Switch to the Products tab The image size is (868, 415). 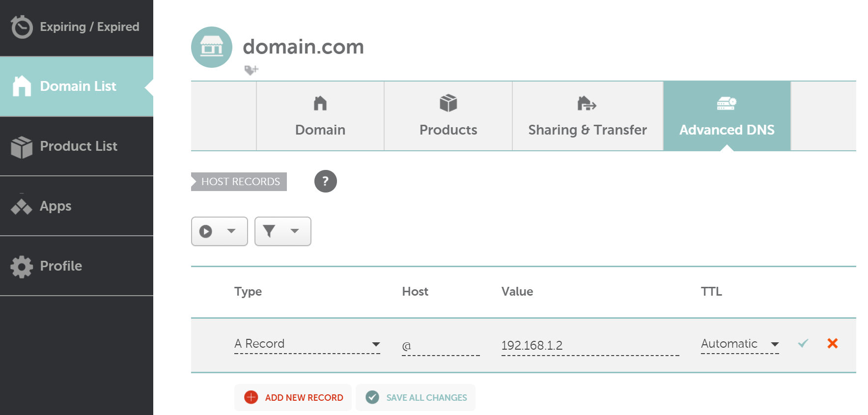click(x=448, y=116)
